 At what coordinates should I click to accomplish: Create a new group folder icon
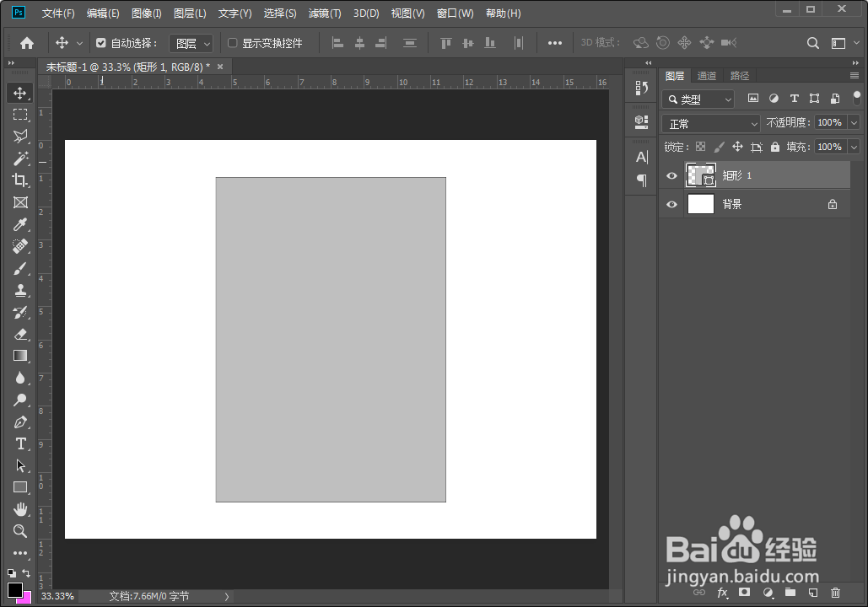pyautogui.click(x=790, y=593)
